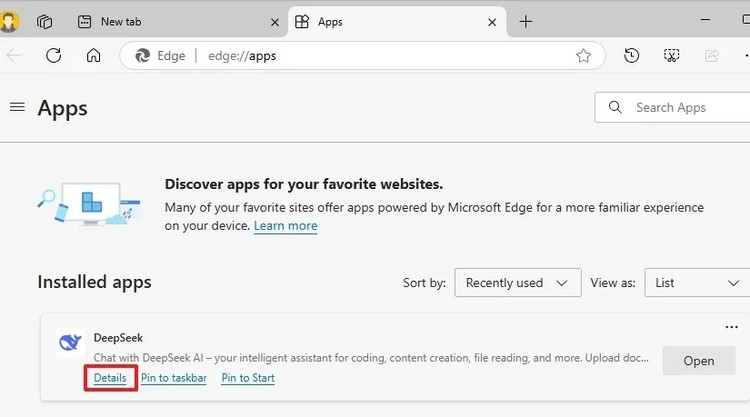Click the browser refresh button

pyautogui.click(x=54, y=55)
